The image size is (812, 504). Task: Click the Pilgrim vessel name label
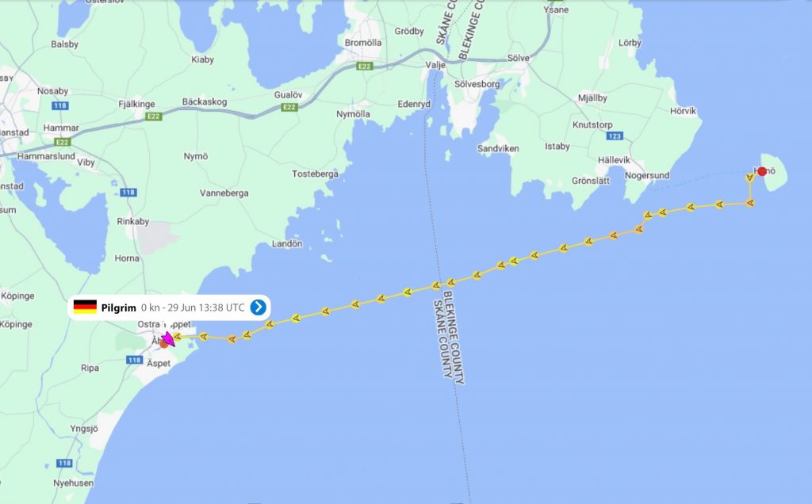(119, 308)
